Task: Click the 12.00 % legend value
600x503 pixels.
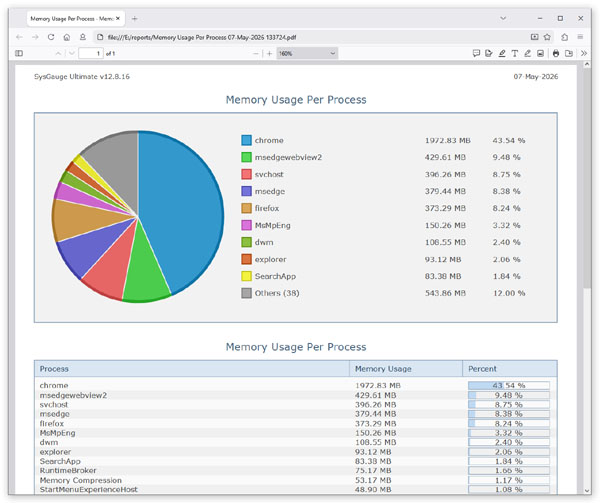Action: coord(509,293)
